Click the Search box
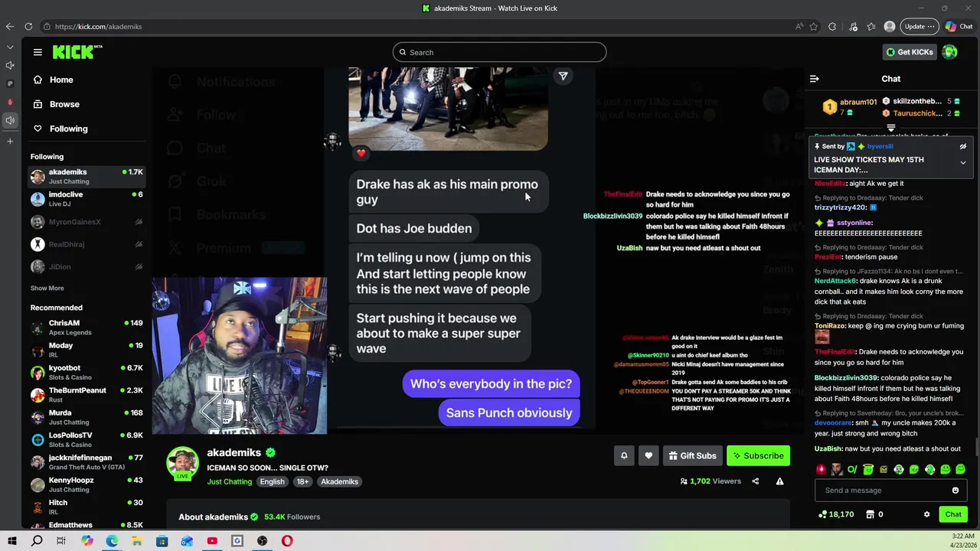Viewport: 980px width, 551px height. (x=499, y=52)
